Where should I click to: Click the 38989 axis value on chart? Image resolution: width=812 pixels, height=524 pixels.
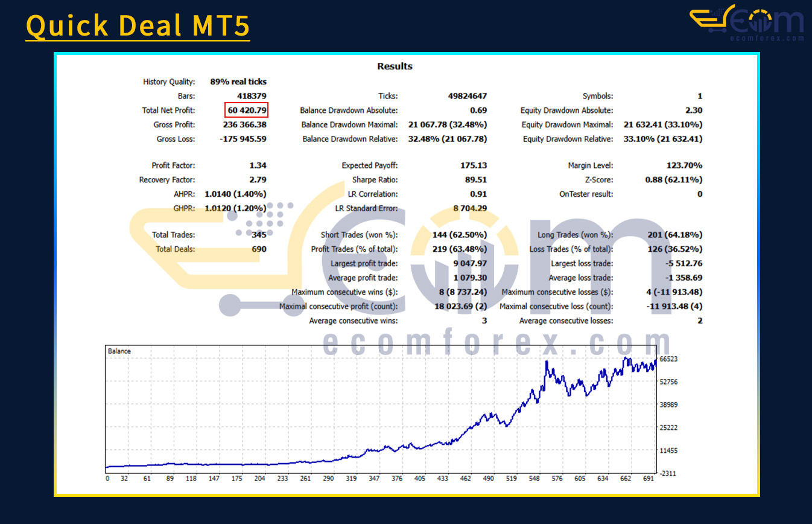pyautogui.click(x=668, y=405)
